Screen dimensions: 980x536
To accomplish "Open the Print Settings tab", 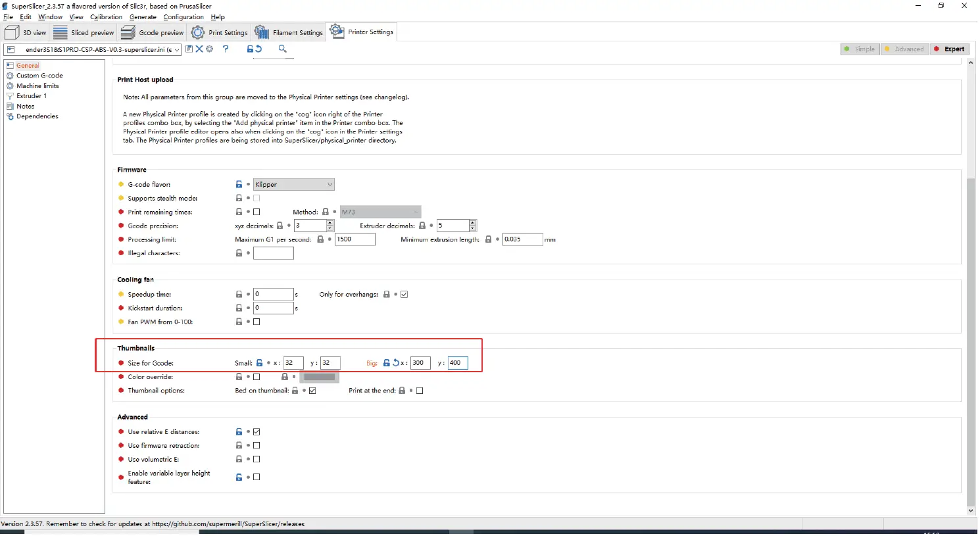I will click(219, 32).
